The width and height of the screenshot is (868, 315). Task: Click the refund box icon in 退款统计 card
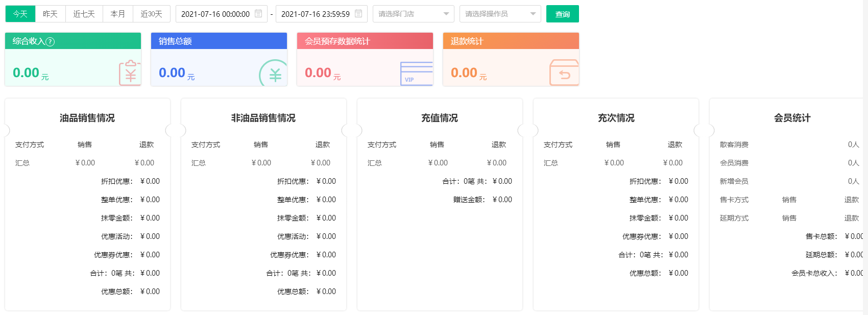pyautogui.click(x=564, y=73)
